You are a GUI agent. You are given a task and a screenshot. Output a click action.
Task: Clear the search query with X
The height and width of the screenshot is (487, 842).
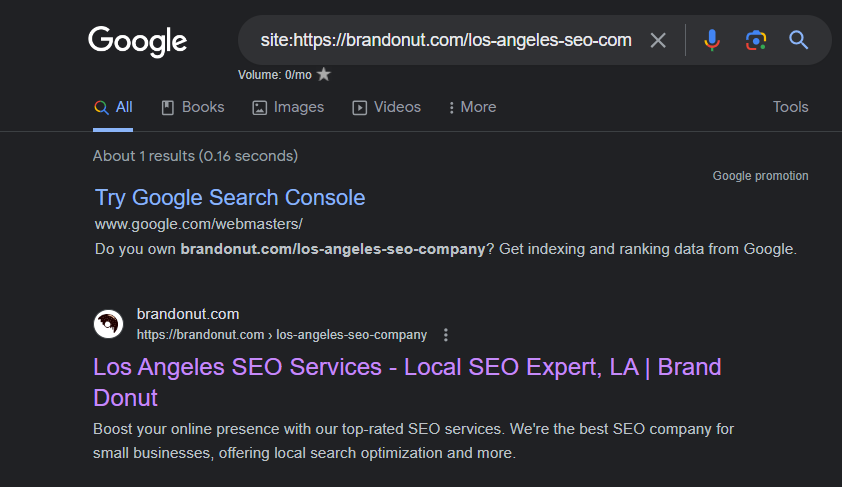[x=658, y=40]
